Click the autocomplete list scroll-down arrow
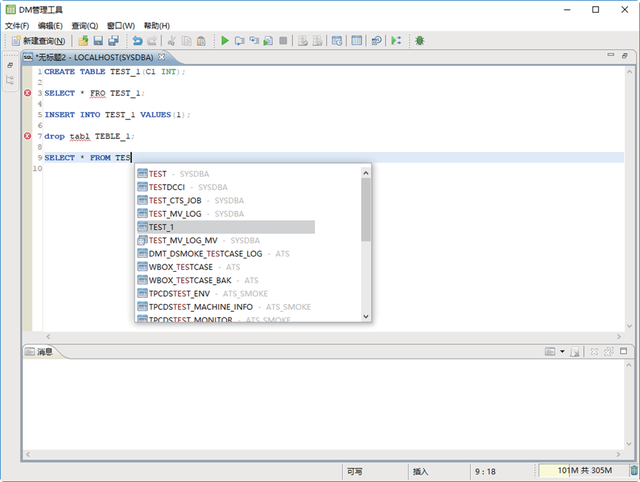The height and width of the screenshot is (482, 640). (x=365, y=316)
